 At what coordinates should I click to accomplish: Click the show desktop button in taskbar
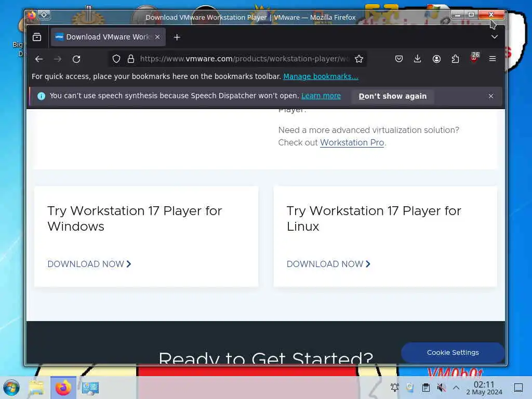coord(518,388)
